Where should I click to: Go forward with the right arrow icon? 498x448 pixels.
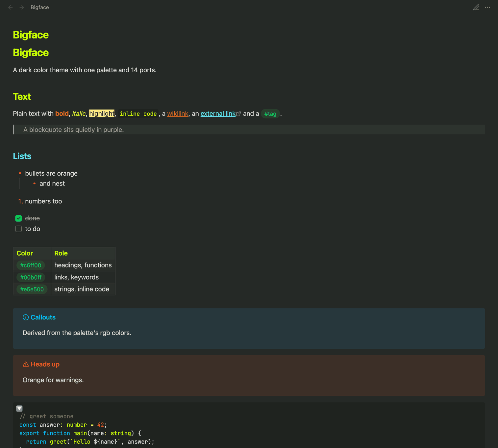(x=22, y=7)
